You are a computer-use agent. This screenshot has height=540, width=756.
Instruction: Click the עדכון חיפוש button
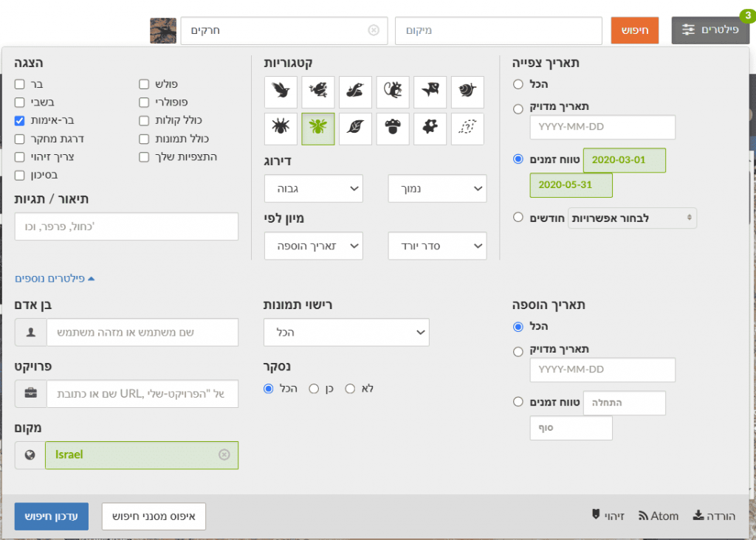point(52,516)
